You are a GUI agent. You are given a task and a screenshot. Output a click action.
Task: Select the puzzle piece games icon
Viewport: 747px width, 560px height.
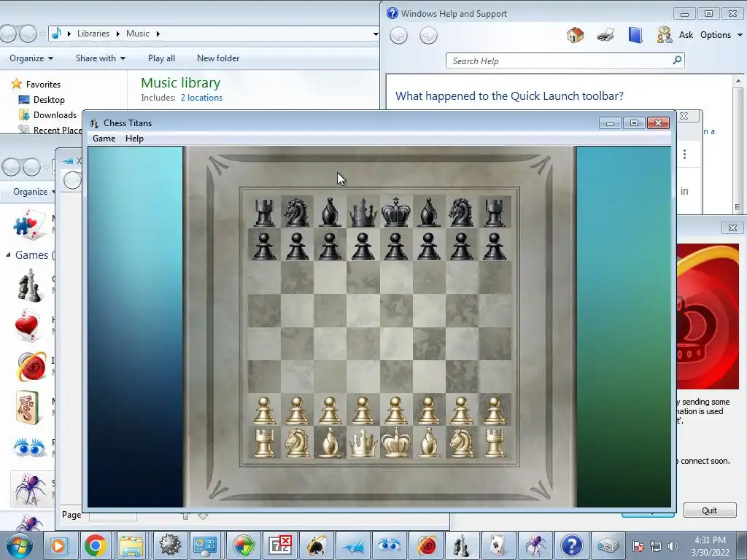30,224
